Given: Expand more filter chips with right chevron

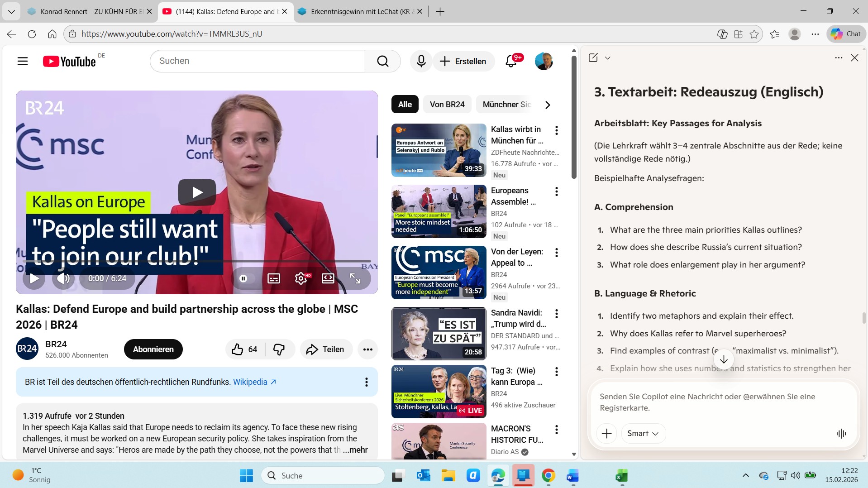Looking at the screenshot, I should (548, 105).
